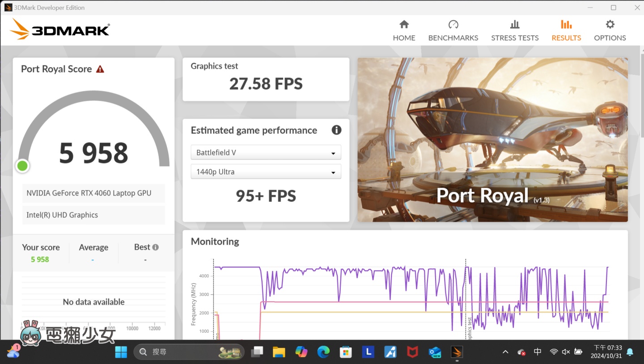Click Your score value 5 958

point(40,259)
